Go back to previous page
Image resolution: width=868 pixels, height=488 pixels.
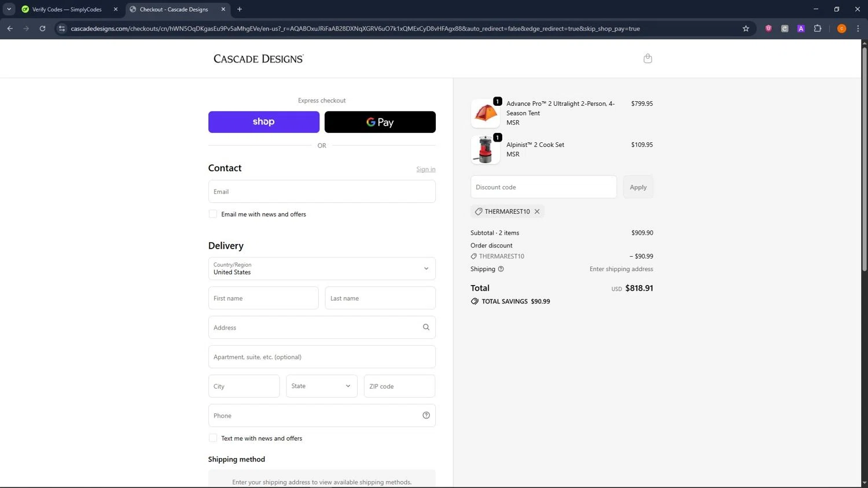coord(10,28)
